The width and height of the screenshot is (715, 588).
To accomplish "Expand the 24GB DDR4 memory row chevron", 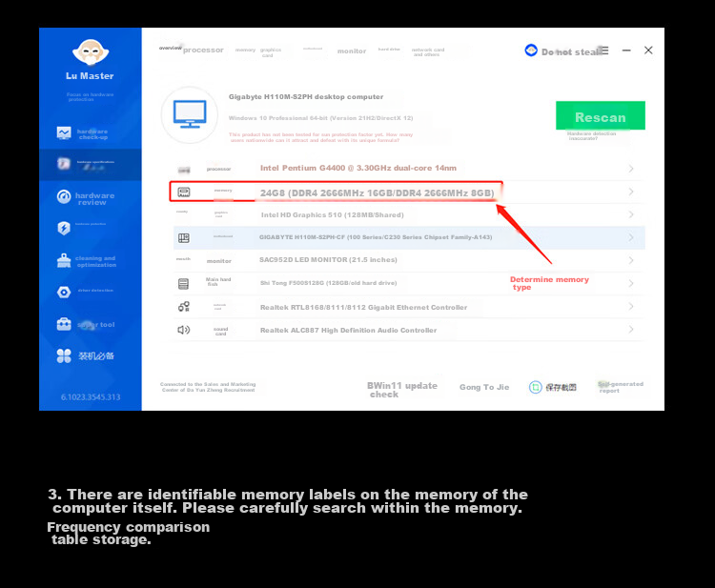I will 631,192.
